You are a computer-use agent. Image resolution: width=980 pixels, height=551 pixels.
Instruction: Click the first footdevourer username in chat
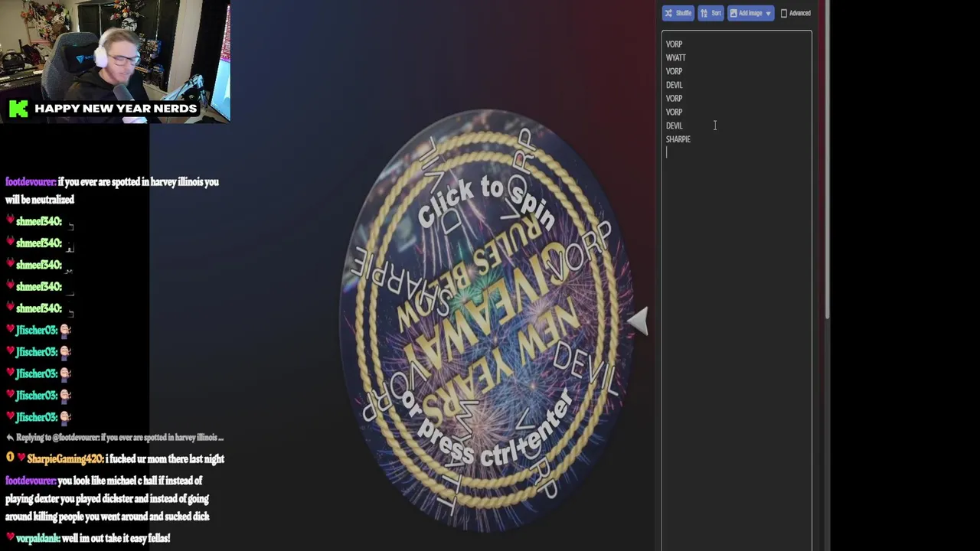(x=30, y=182)
